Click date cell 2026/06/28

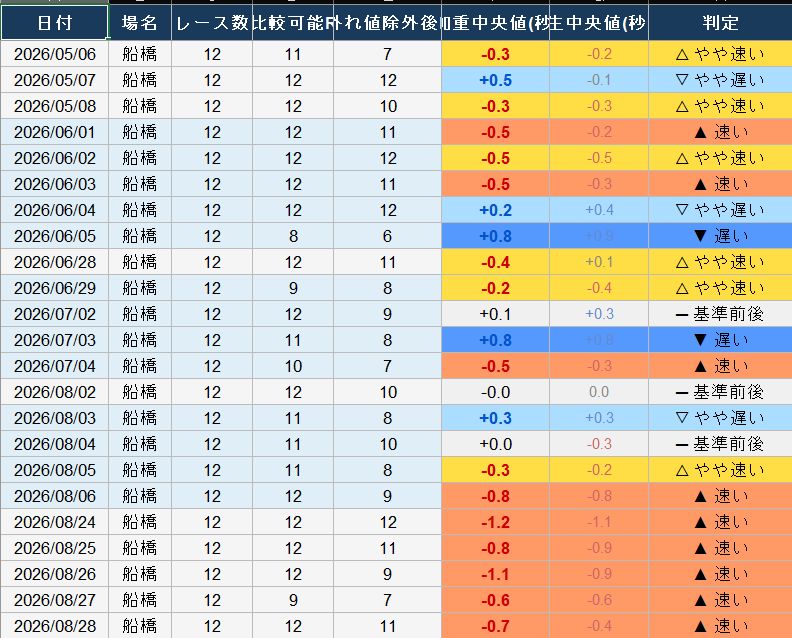(x=55, y=262)
